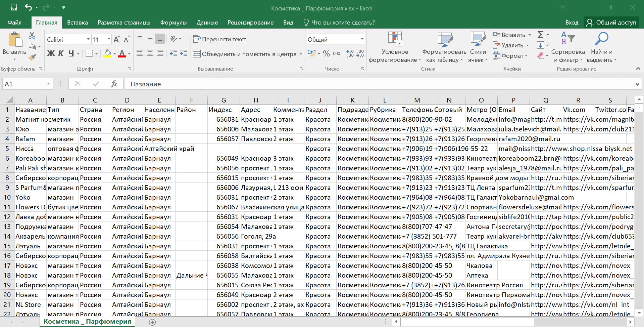Click the Общий доступ share button
The height and width of the screenshot is (327, 644).
(x=611, y=23)
